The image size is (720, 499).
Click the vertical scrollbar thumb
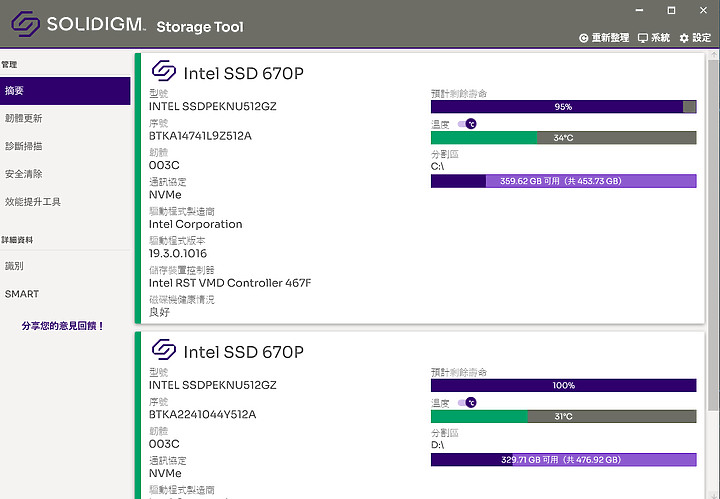click(713, 234)
